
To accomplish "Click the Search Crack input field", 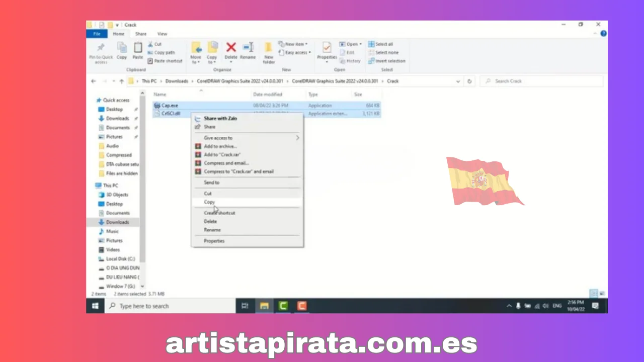I will [540, 81].
